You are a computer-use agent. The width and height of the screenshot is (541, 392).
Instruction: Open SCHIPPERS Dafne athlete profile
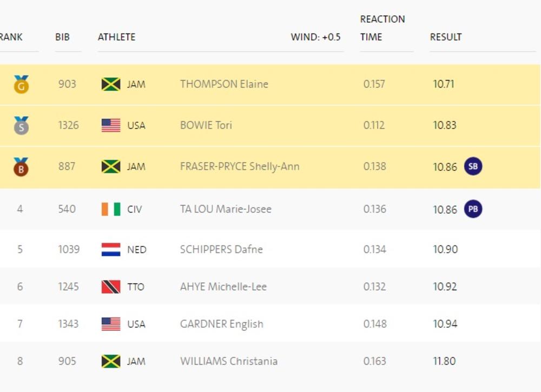point(221,250)
